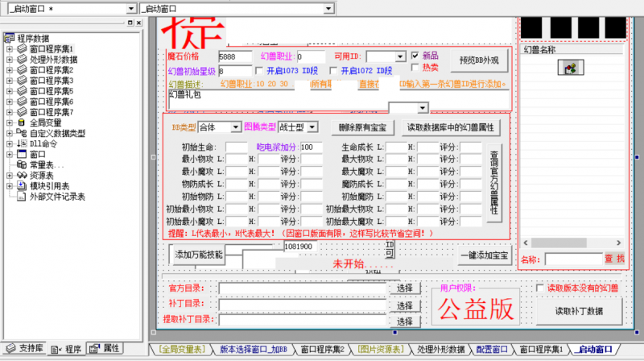Click 选择 button for 补丁目录

405,305
